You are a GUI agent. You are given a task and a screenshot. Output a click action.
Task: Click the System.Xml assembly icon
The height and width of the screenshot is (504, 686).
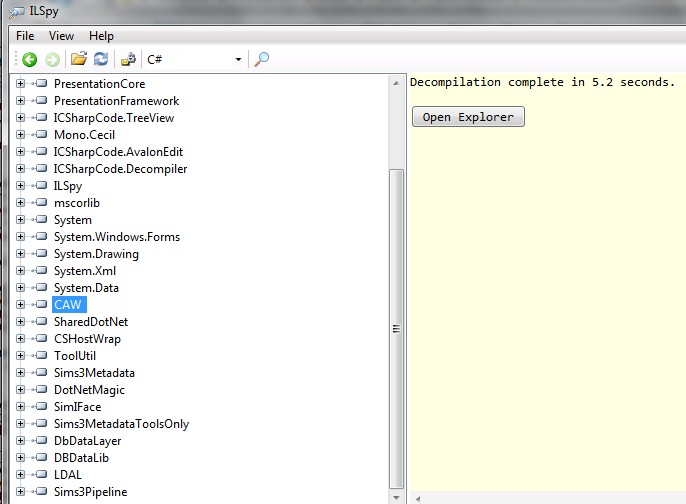41,270
